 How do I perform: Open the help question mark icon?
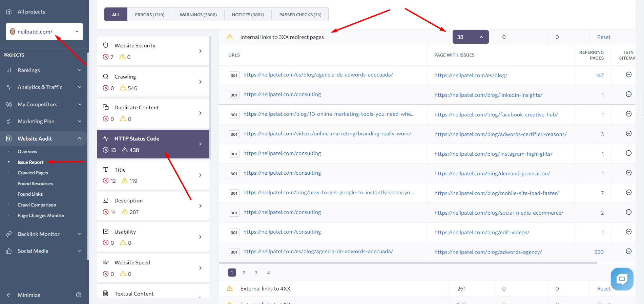click(79, 295)
